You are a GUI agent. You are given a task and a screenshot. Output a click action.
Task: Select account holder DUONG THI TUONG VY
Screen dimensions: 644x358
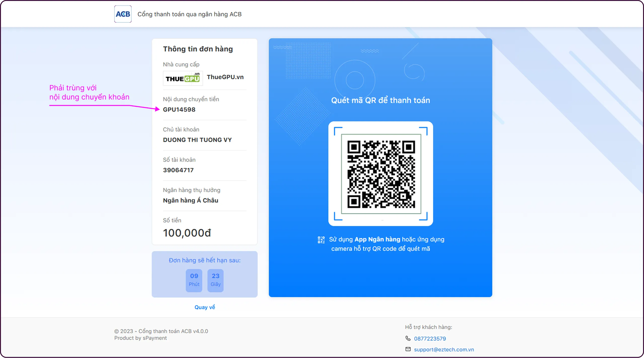pos(197,140)
